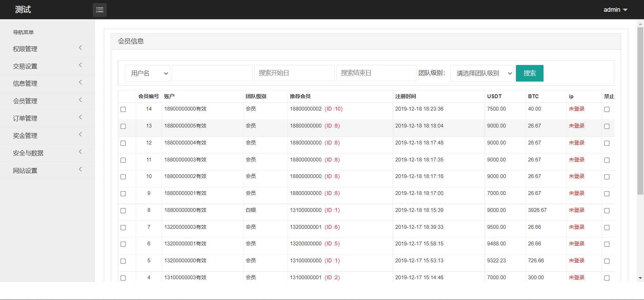Click referrer 18800000002 (ID :10)
Viewport: 644px width, 300px height.
pos(316,109)
